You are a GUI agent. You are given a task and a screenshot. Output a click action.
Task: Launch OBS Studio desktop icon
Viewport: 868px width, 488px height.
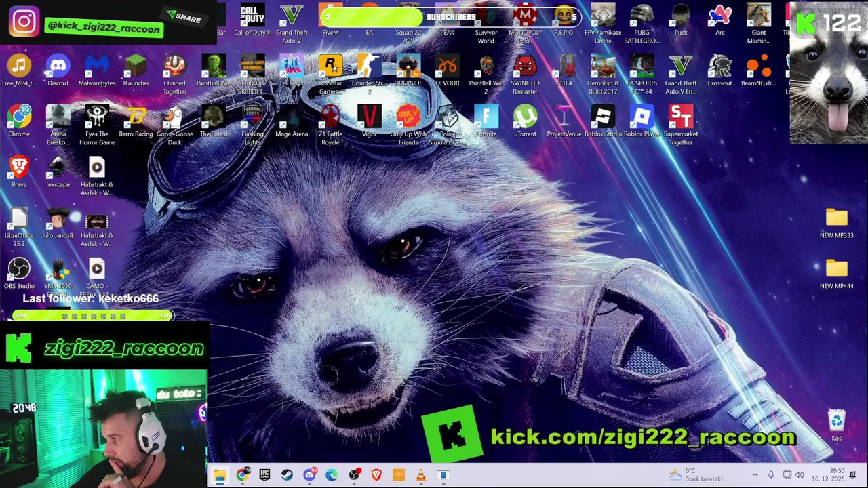(x=19, y=274)
